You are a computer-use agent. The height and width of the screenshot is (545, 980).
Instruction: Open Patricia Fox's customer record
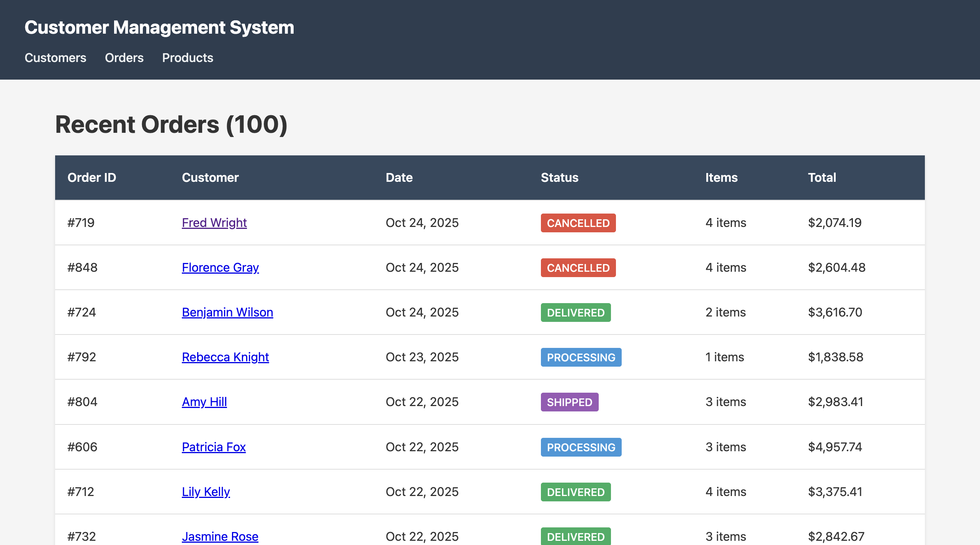[214, 447]
